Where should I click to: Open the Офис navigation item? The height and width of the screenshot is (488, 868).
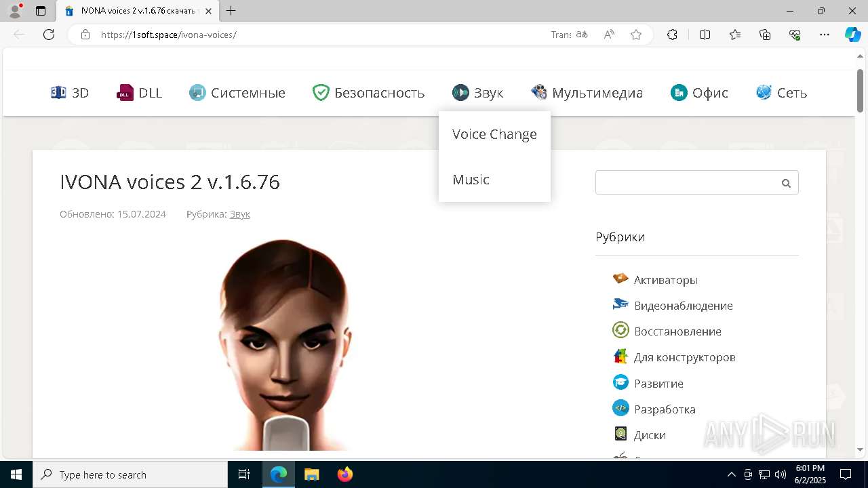pos(699,93)
